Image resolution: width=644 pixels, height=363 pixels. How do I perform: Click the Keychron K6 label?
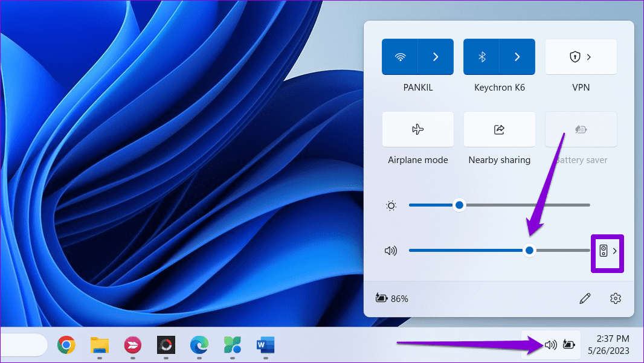500,88
